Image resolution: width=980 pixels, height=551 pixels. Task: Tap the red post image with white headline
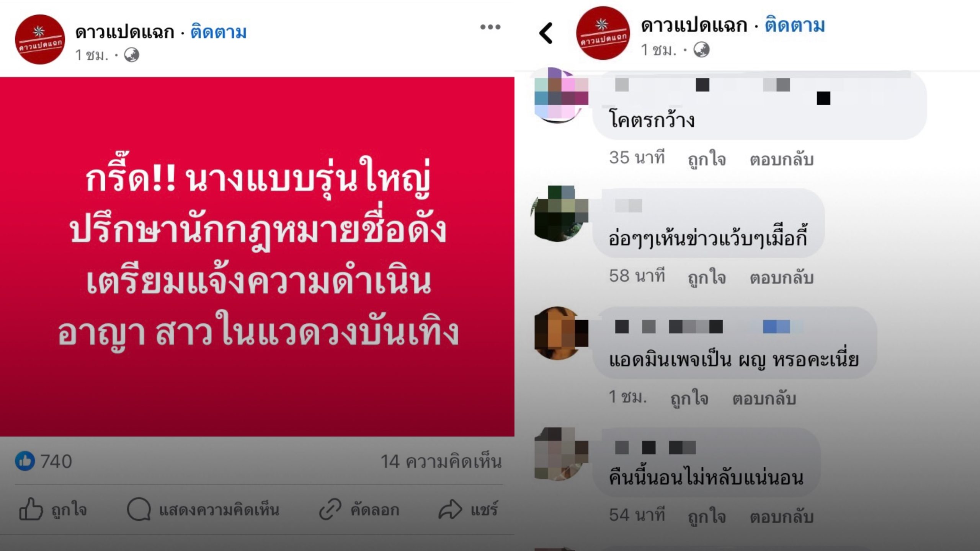coord(257,257)
